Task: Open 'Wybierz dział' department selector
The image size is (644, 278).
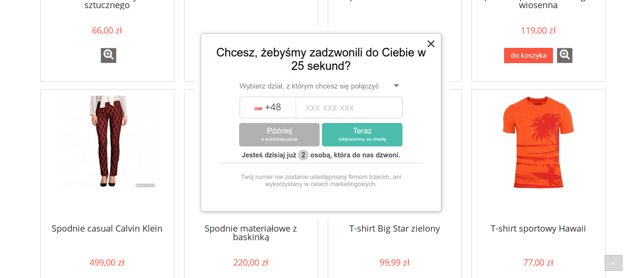Action: (321, 86)
